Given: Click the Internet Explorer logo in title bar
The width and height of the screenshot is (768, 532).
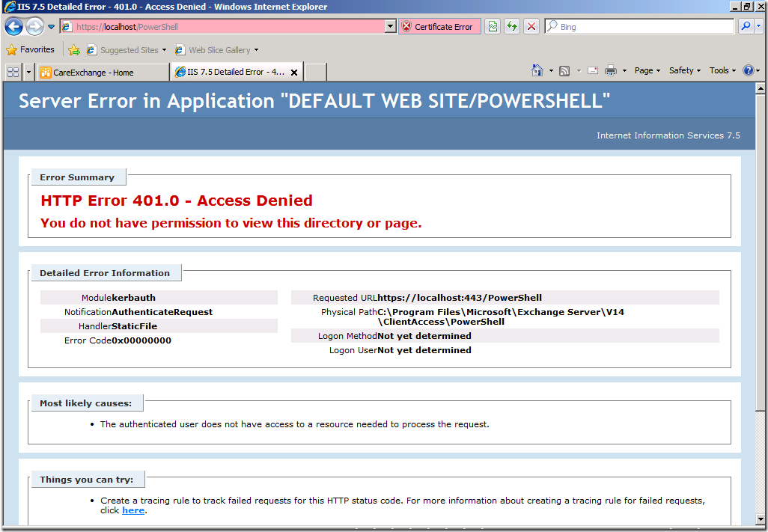Looking at the screenshot, I should [9, 7].
